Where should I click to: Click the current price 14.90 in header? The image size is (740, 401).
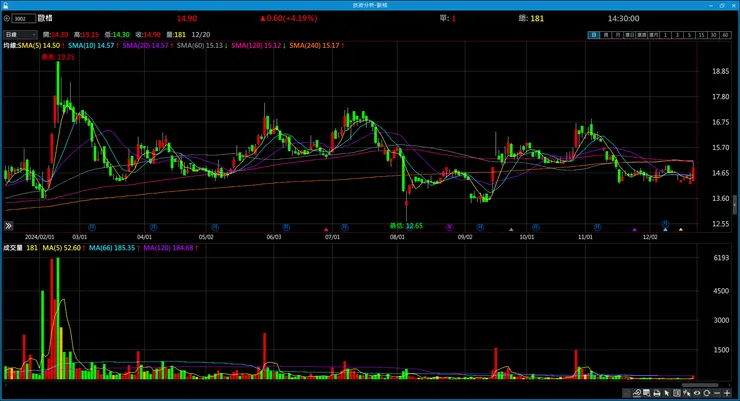(x=187, y=18)
